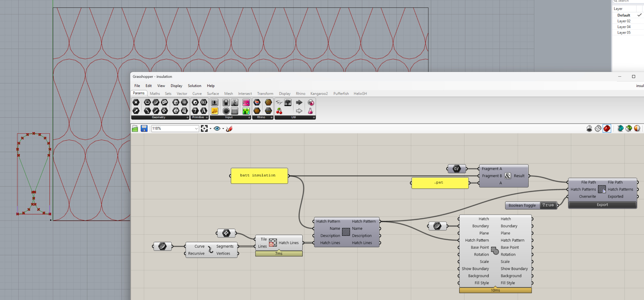The width and height of the screenshot is (644, 300).
Task: Pick the Curve parameter spiral icon
Action: click(156, 102)
